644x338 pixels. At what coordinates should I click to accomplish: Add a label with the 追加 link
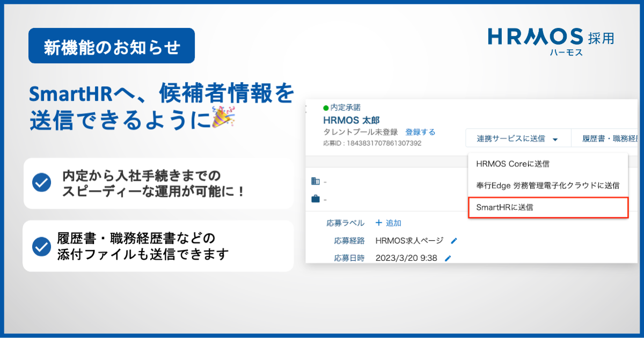click(x=388, y=223)
